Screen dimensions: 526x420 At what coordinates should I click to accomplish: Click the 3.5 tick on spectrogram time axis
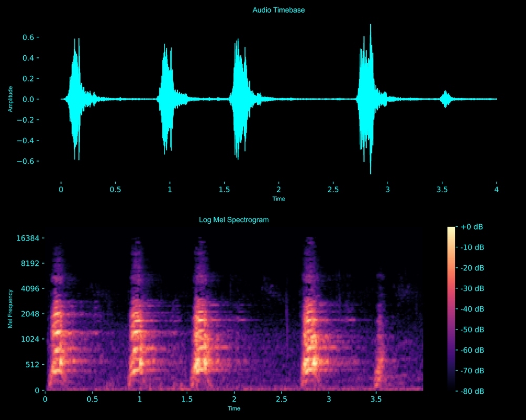coord(376,399)
